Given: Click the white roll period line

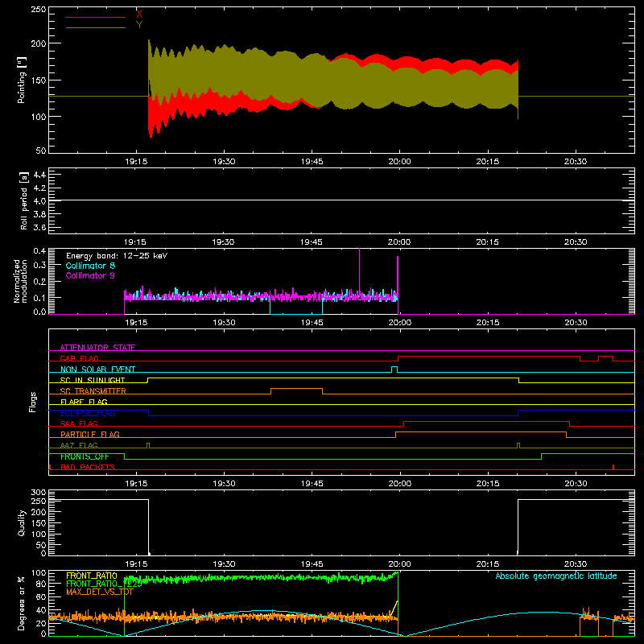Looking at the screenshot, I should coord(341,200).
